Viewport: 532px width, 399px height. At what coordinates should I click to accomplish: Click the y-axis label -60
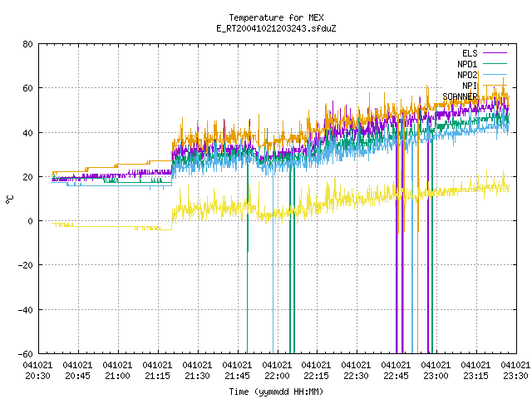pyautogui.click(x=26, y=354)
